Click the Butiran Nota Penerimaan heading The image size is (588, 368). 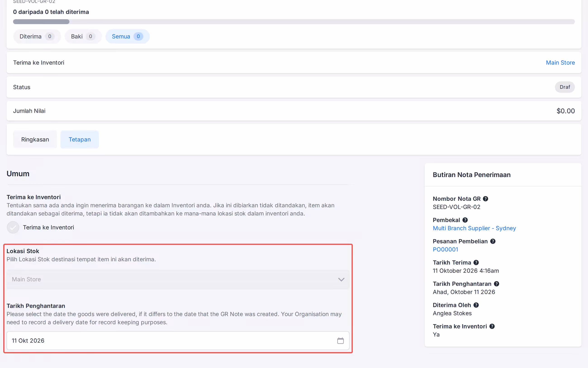click(x=472, y=175)
